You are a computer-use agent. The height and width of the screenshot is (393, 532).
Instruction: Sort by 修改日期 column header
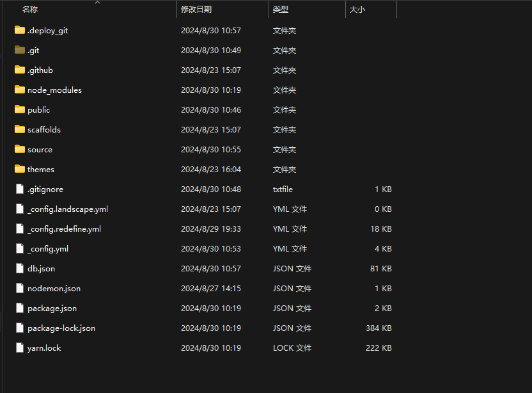tap(196, 10)
